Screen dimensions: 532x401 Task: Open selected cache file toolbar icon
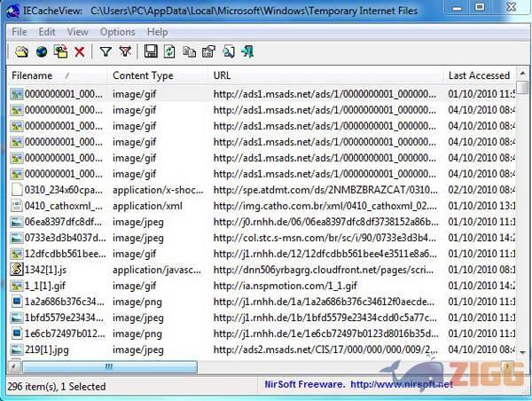pyautogui.click(x=21, y=52)
